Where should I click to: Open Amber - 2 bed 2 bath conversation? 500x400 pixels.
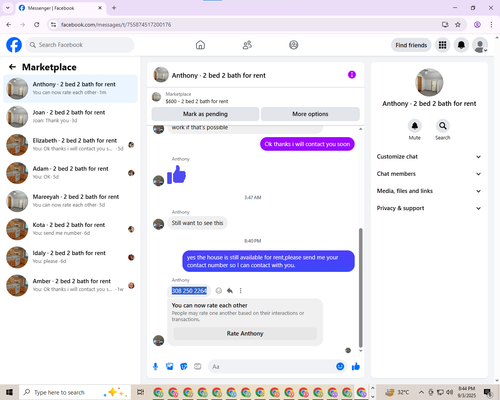(70, 285)
